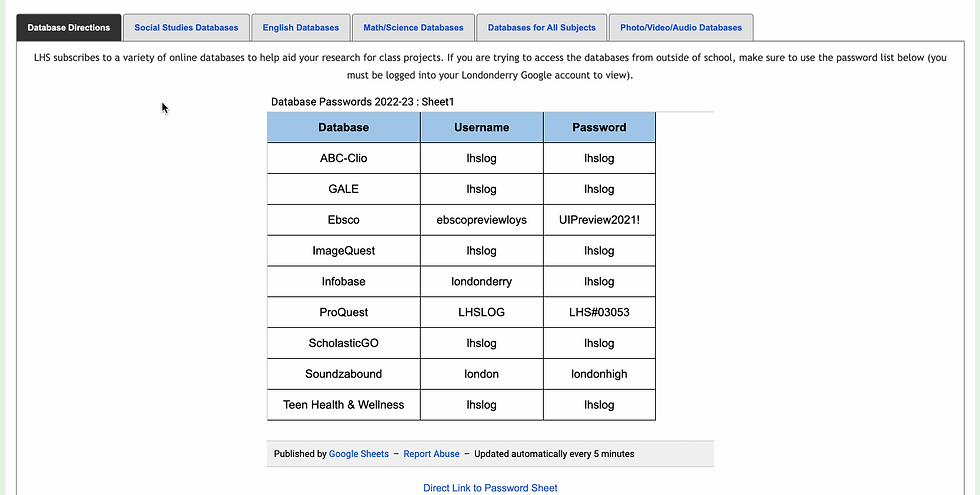980x495 pixels.
Task: Select Databases for All Subjects tab
Action: pos(542,28)
